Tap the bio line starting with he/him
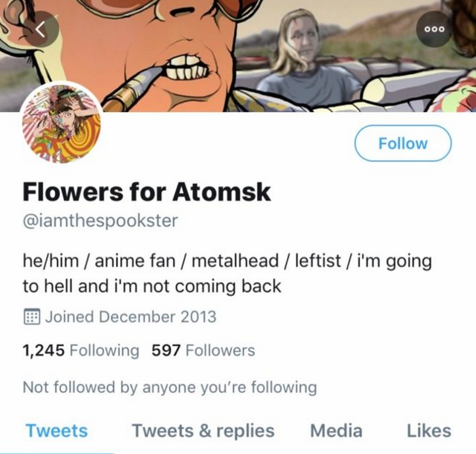 click(x=227, y=262)
